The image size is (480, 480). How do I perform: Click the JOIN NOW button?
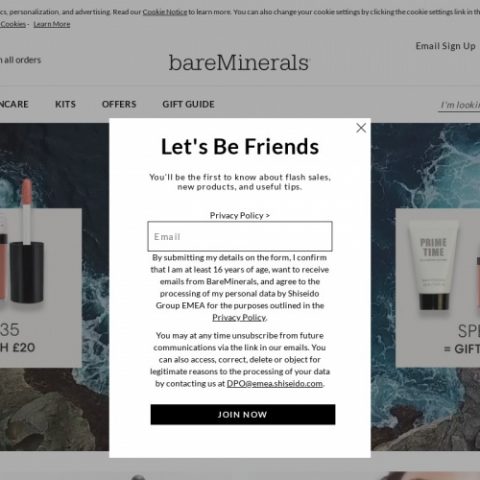click(x=243, y=414)
